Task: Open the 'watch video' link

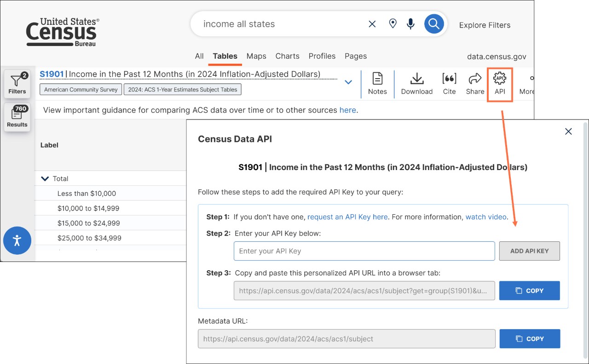Action: pos(486,217)
